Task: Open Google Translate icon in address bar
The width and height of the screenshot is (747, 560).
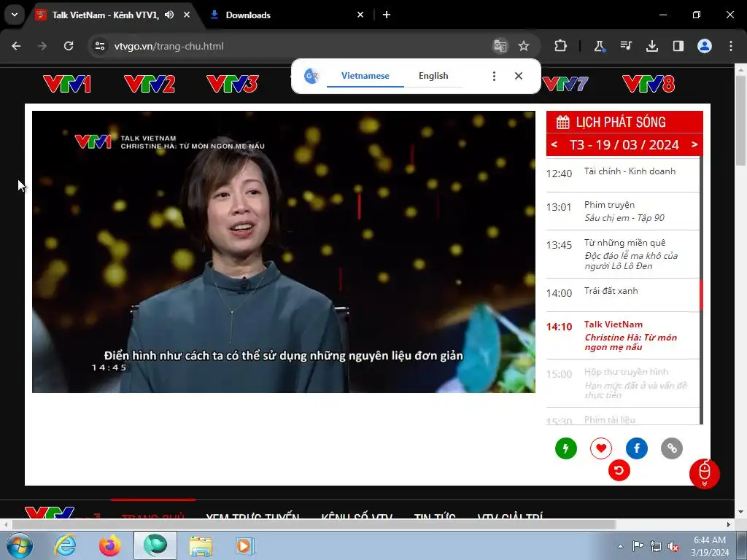Action: [500, 46]
